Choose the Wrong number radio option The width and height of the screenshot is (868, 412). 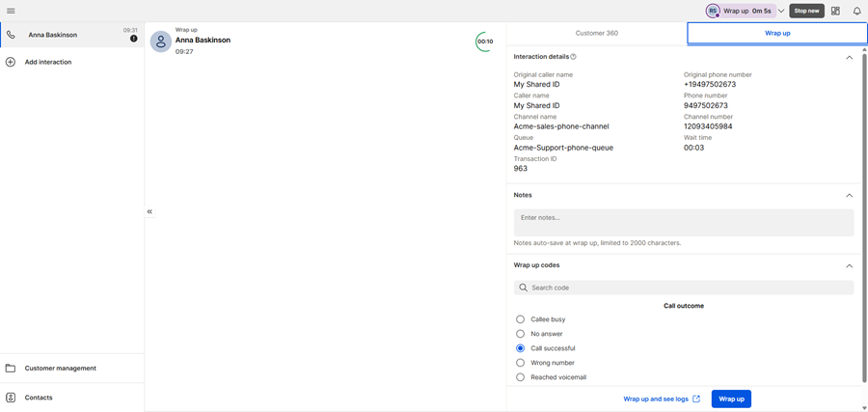click(521, 363)
